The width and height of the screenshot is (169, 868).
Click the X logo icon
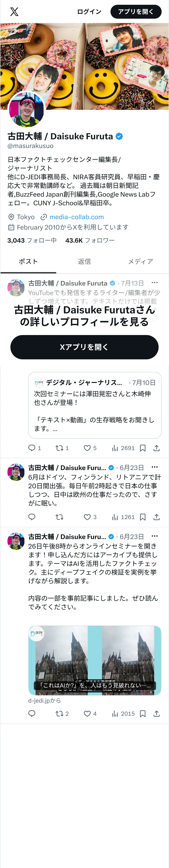[14, 12]
